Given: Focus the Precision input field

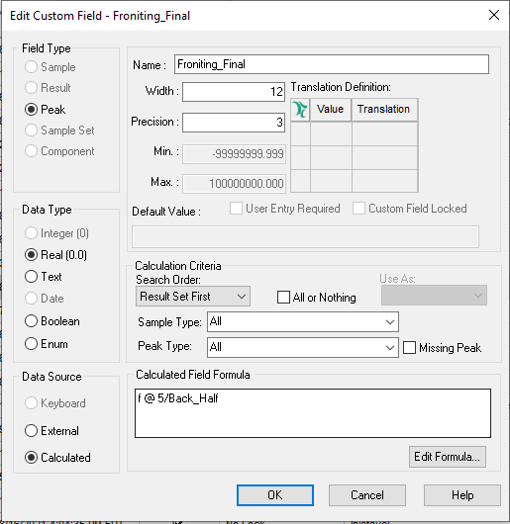Looking at the screenshot, I should click(x=233, y=123).
